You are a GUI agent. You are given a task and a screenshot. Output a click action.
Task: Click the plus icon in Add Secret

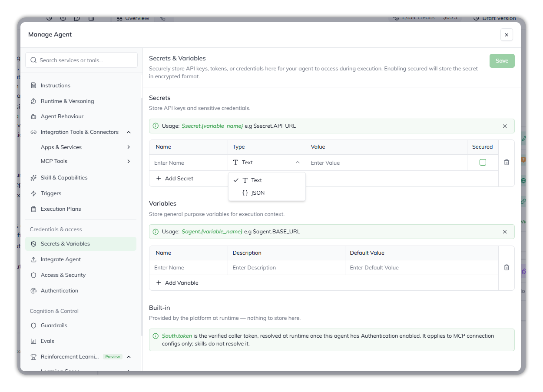(159, 179)
